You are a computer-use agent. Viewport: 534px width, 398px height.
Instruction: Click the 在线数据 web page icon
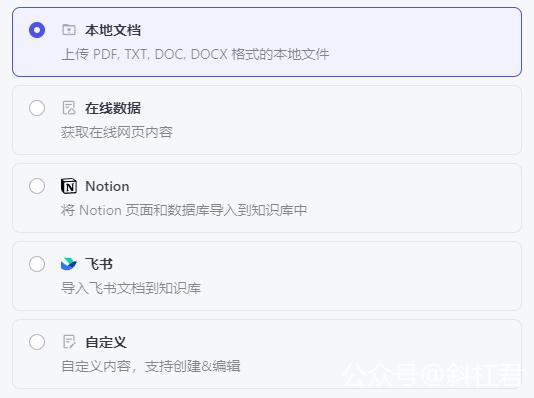click(69, 108)
